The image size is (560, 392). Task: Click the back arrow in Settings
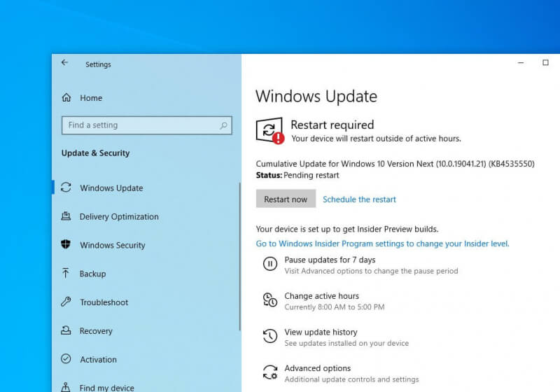(64, 63)
